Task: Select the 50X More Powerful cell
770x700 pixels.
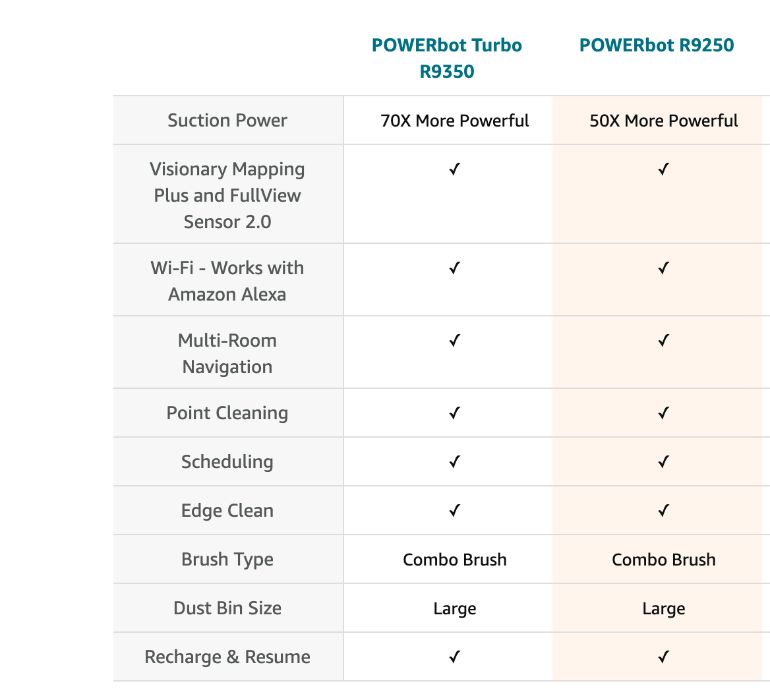Action: (x=664, y=121)
